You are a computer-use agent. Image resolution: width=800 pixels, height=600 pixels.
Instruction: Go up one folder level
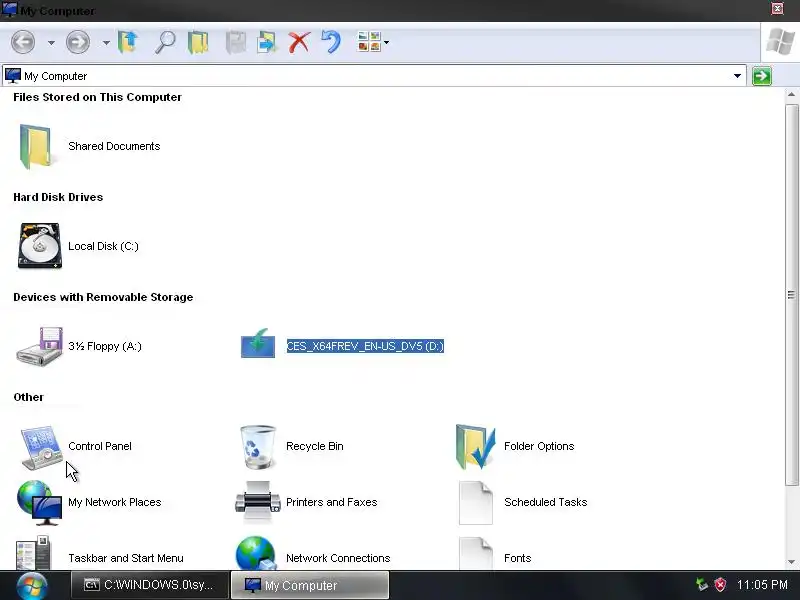click(x=128, y=42)
